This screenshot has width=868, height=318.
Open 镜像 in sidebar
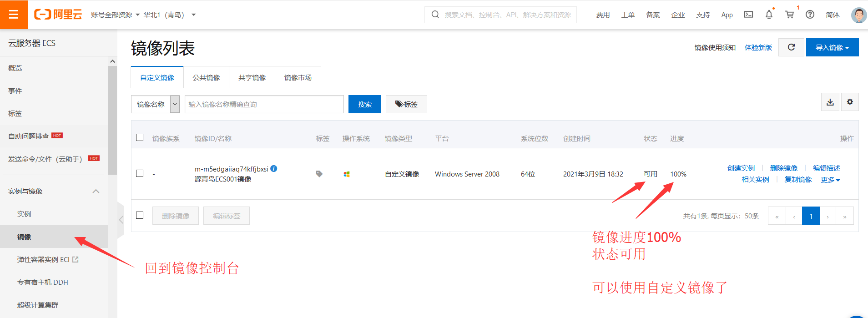pos(24,237)
